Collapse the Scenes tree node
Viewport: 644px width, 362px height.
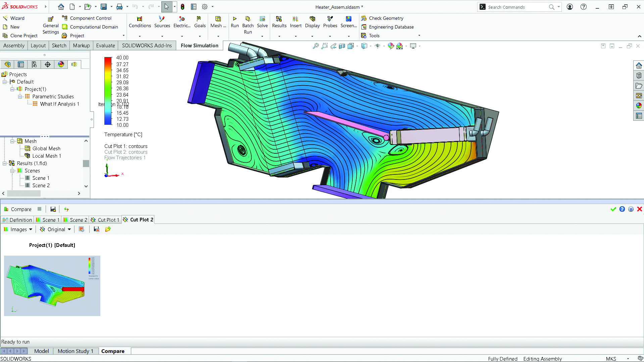pos(12,171)
